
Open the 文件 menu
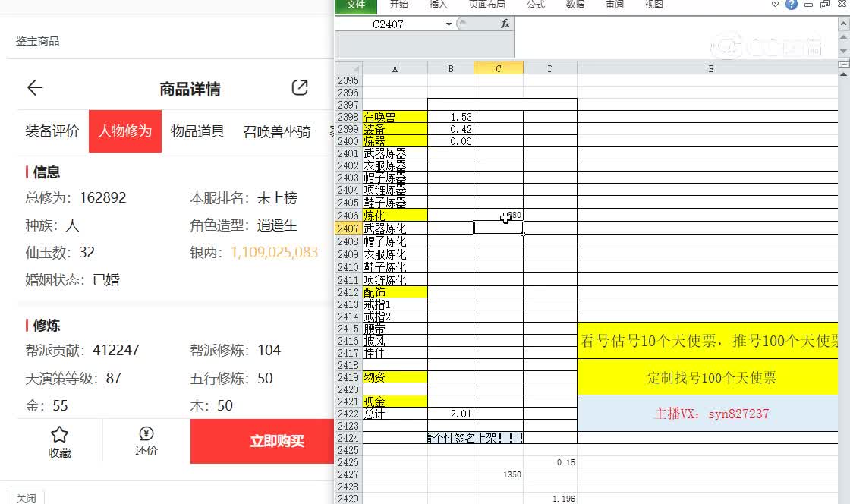(x=356, y=5)
